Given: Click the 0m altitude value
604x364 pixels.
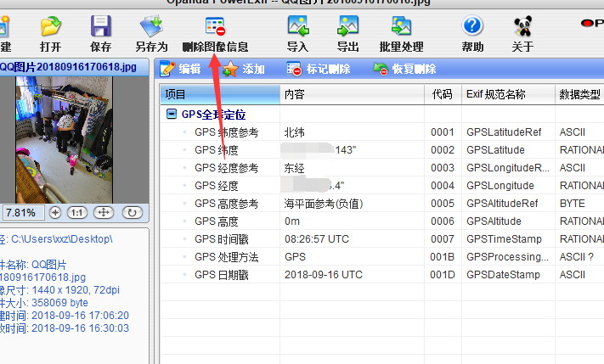Looking at the screenshot, I should coord(292,221).
